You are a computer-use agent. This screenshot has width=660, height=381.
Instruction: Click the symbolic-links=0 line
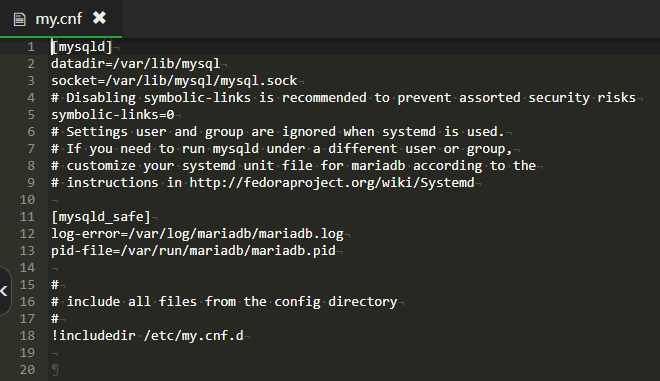pyautogui.click(x=113, y=115)
